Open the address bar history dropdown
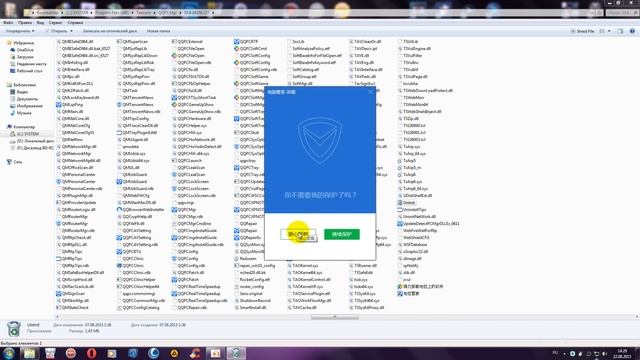Image resolution: width=640 pixels, height=360 pixels. (x=591, y=13)
